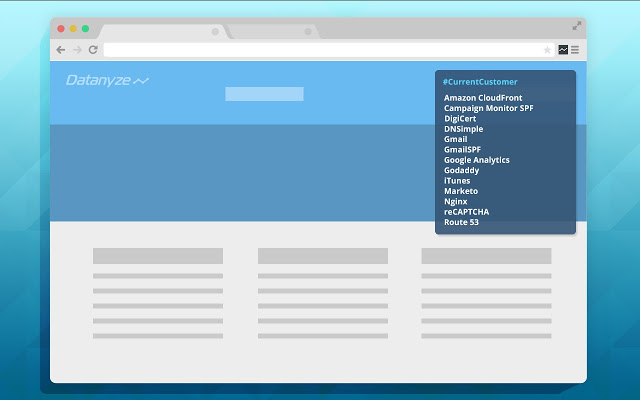Screen dimensions: 640x400
Task: Reload the page with refresh icon
Action: [93, 50]
